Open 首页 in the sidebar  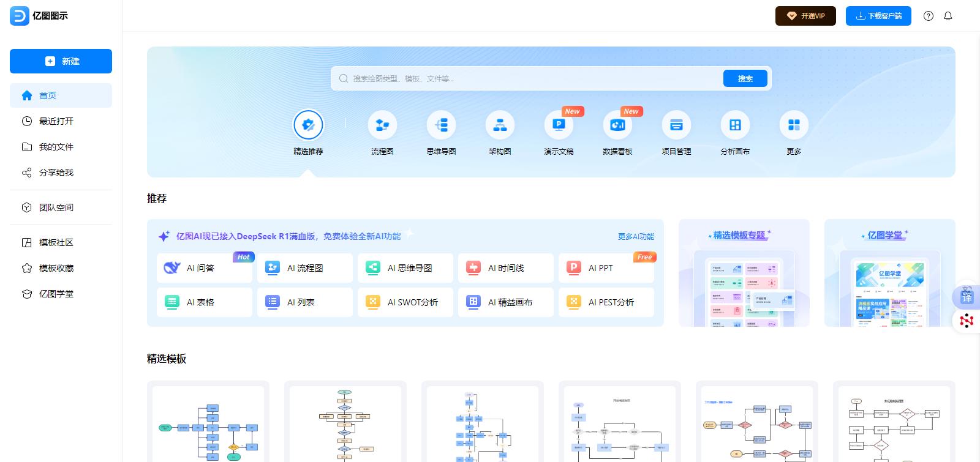[x=61, y=95]
